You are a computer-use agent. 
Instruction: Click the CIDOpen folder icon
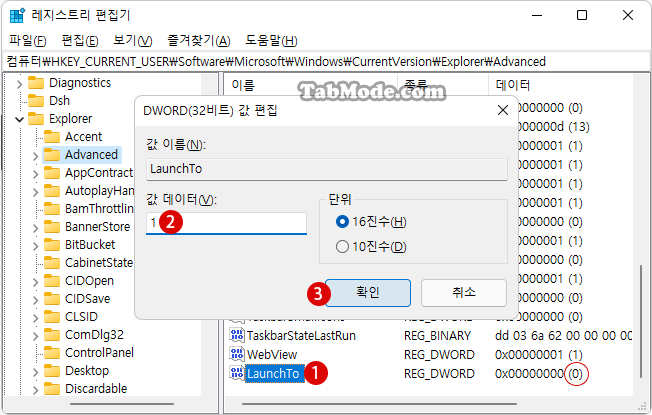(52, 281)
